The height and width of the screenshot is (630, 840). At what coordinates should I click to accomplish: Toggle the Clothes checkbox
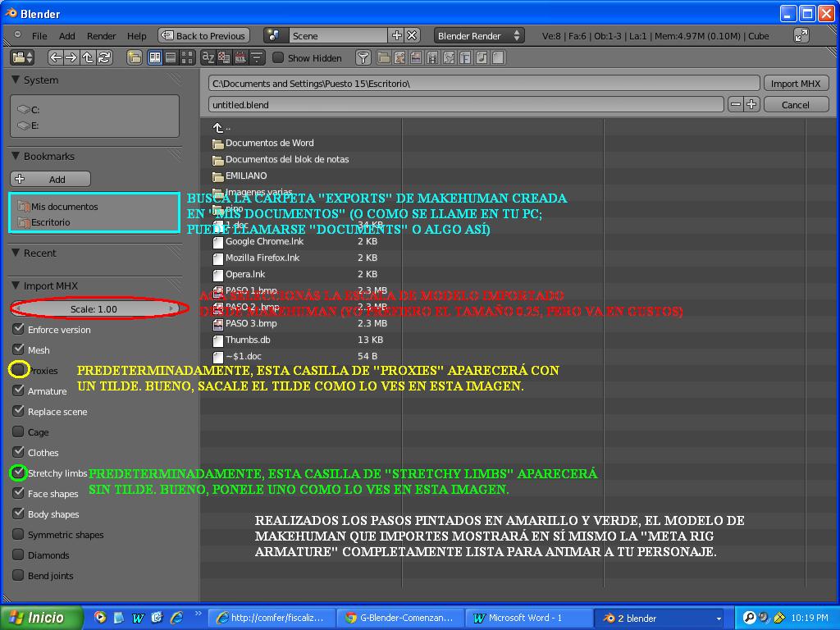[18, 452]
